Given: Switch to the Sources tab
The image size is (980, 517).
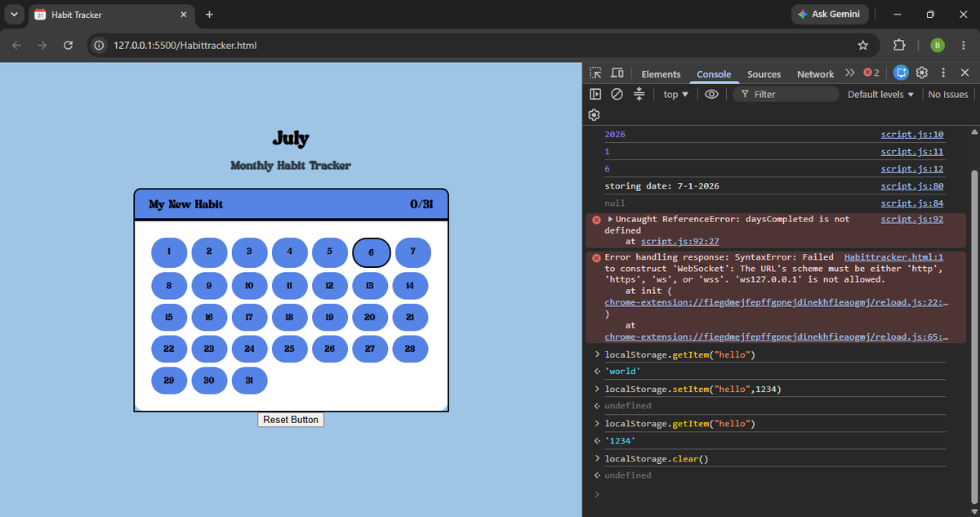Looking at the screenshot, I should [x=764, y=74].
